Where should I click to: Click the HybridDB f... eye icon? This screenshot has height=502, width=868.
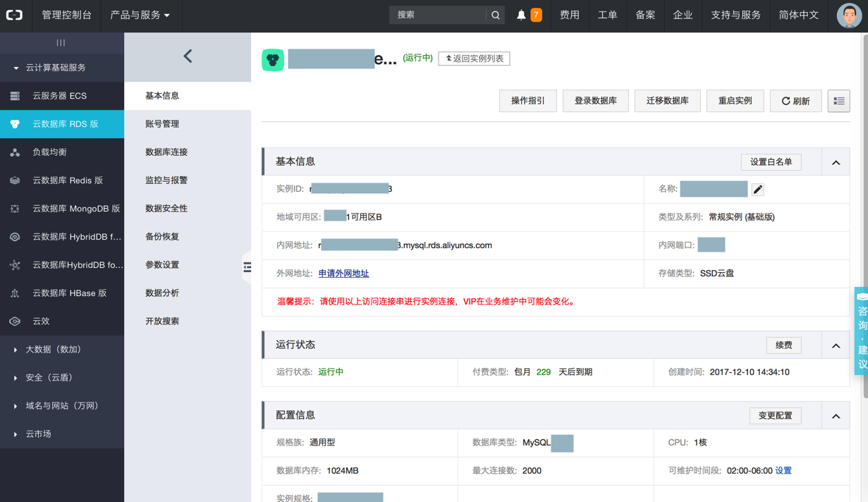[x=15, y=237]
